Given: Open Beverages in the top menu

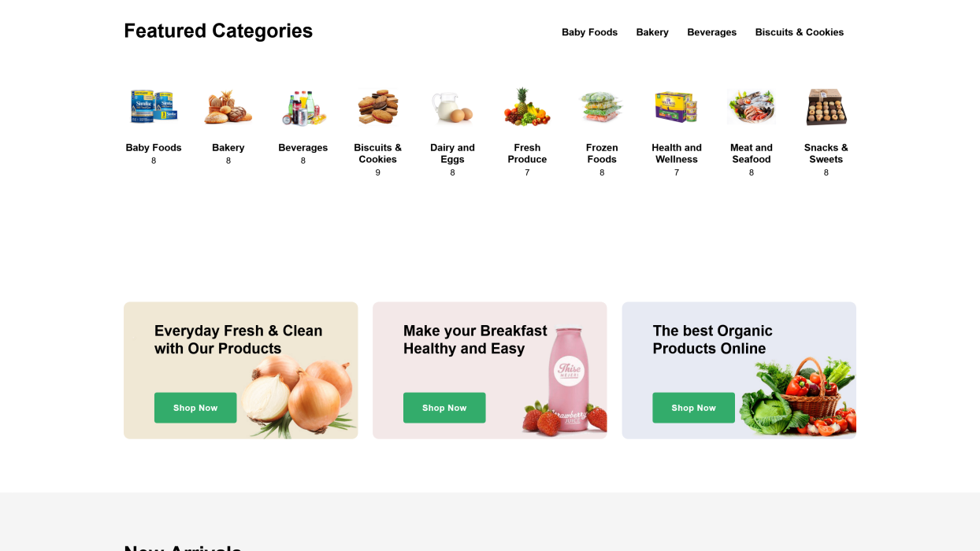Looking at the screenshot, I should coord(711,32).
